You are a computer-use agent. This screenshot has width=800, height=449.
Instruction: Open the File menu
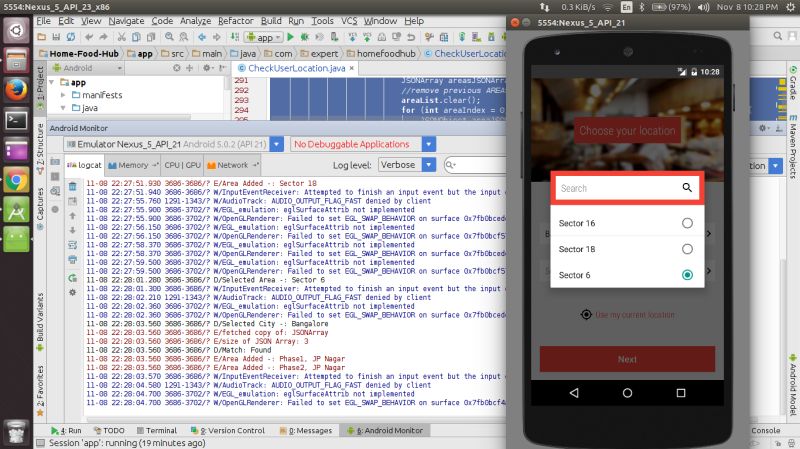coord(43,21)
